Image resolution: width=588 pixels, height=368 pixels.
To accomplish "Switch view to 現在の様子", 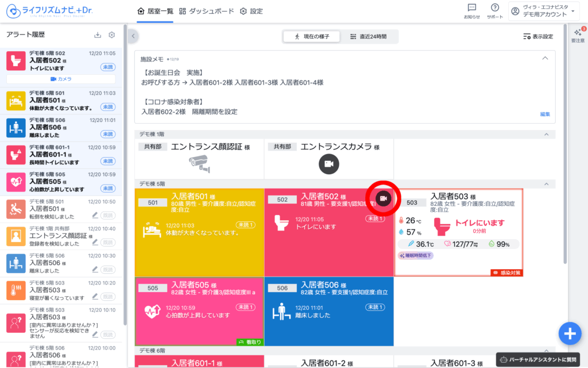I will [x=312, y=36].
